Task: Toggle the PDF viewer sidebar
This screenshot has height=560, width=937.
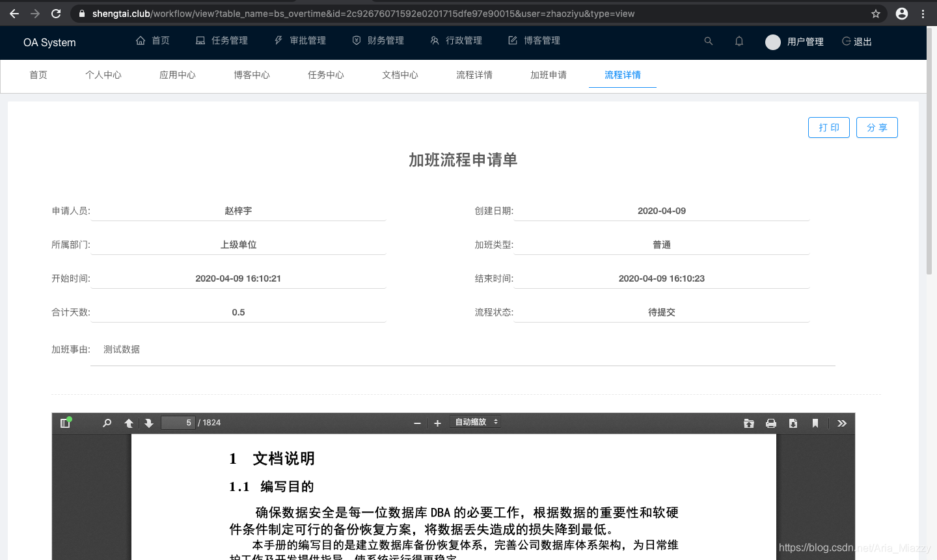Action: pos(65,423)
